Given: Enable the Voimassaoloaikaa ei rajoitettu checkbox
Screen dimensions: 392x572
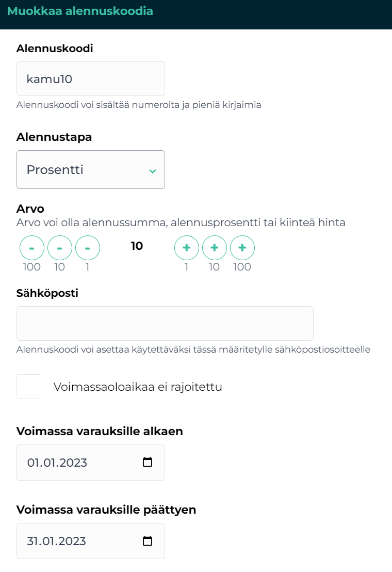Looking at the screenshot, I should click(29, 386).
